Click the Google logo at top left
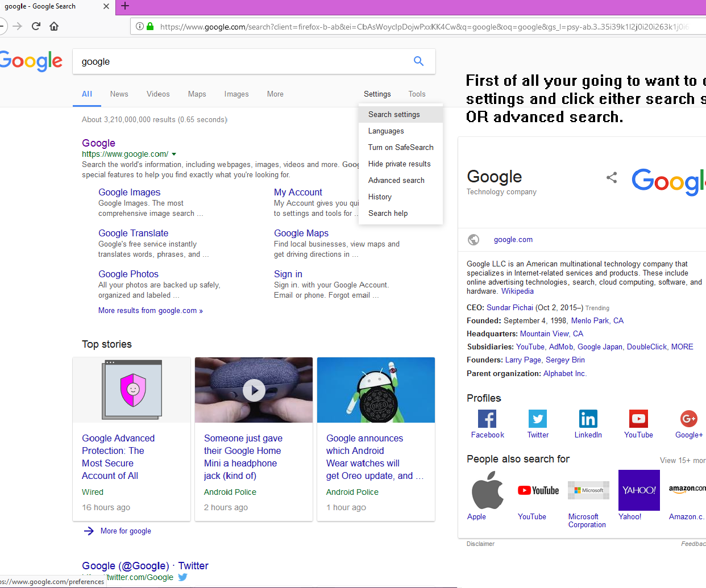 coord(31,61)
